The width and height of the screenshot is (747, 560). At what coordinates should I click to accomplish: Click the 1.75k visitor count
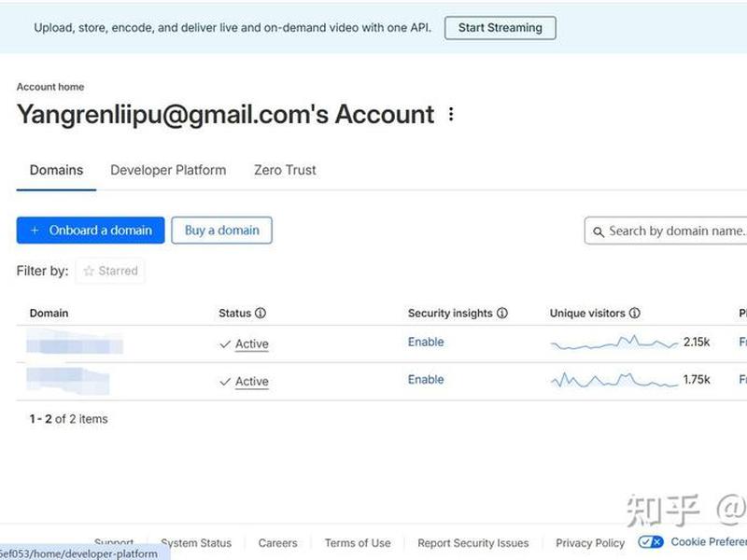click(x=697, y=380)
